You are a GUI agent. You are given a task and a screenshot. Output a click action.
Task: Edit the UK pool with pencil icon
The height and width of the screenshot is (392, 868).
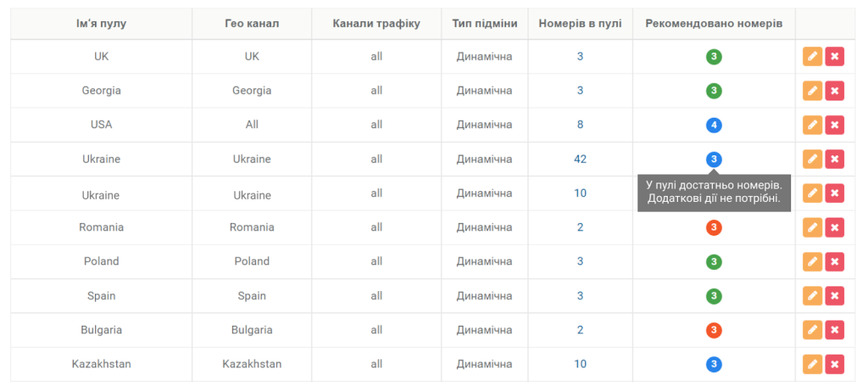tap(812, 57)
